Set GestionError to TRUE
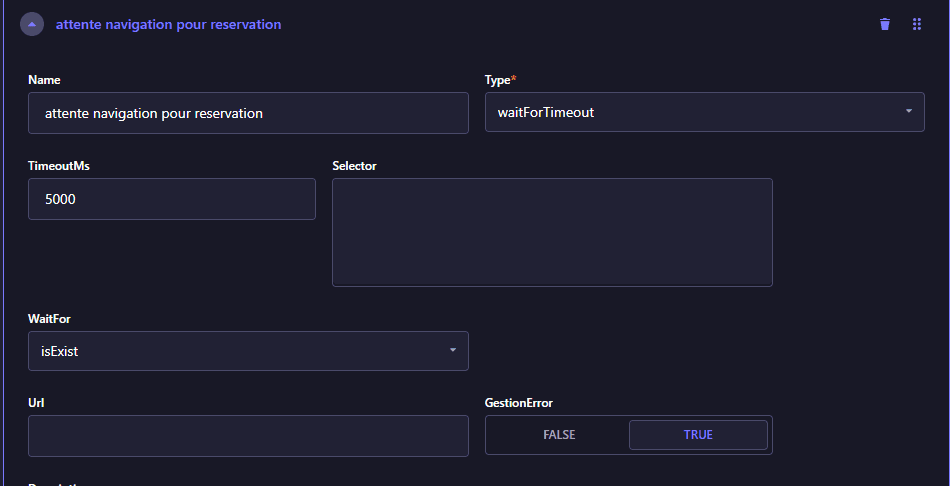950x486 pixels. coord(698,435)
